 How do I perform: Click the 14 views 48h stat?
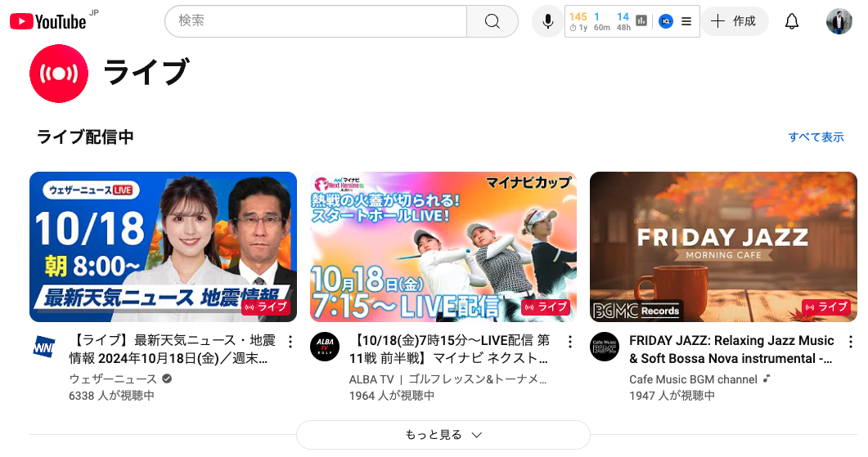(x=623, y=21)
